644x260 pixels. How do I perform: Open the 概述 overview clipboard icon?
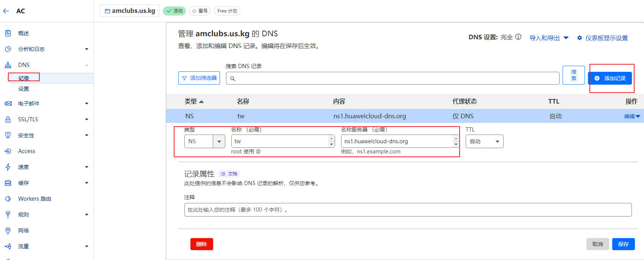point(8,33)
